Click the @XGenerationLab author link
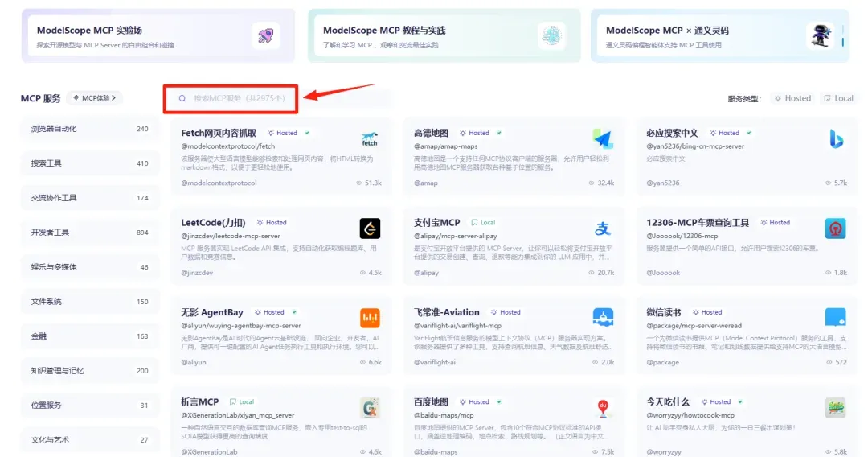 209,452
